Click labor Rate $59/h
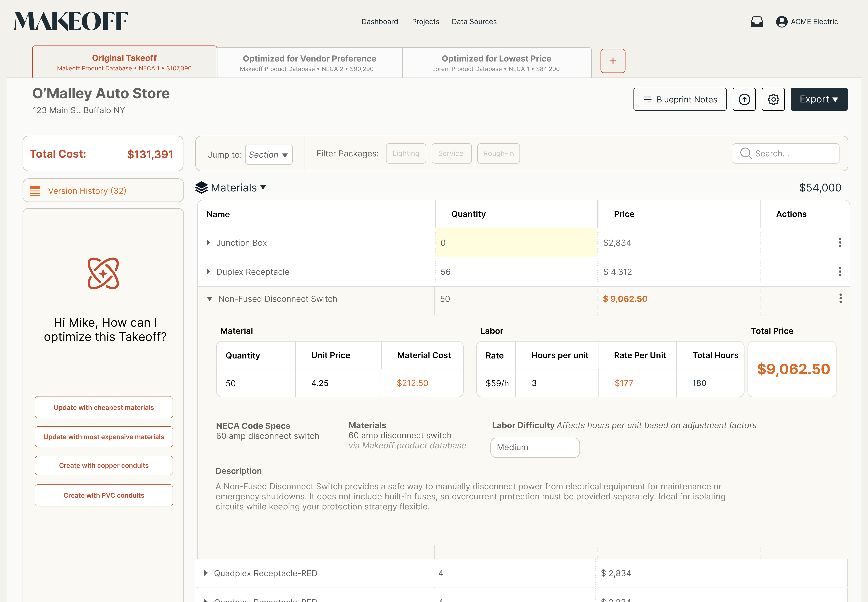The image size is (868, 602). coord(497,383)
